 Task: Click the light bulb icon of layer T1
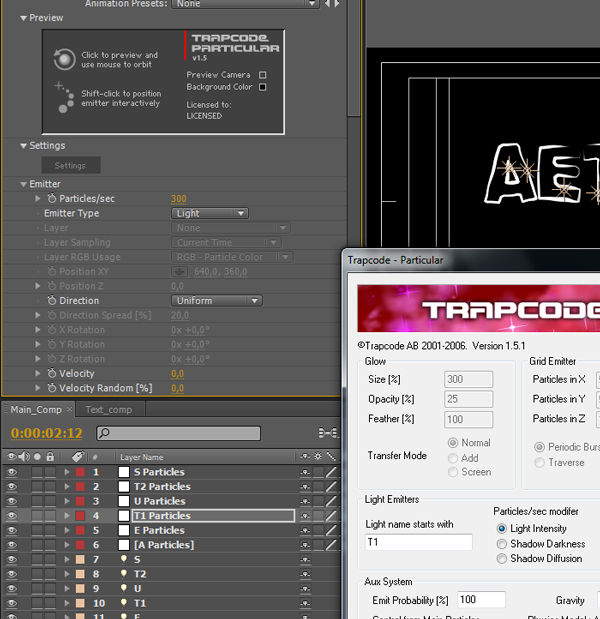click(124, 603)
